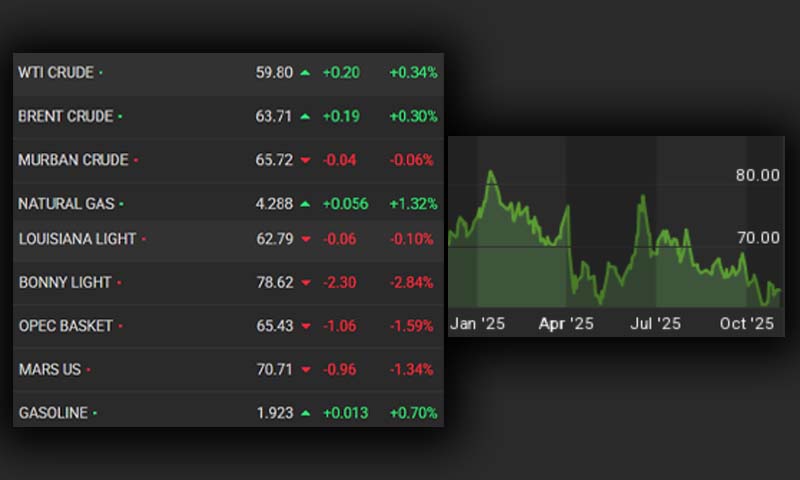Open the MURBAN CRUDE row label
Screen dimensions: 800x480
click(x=73, y=160)
